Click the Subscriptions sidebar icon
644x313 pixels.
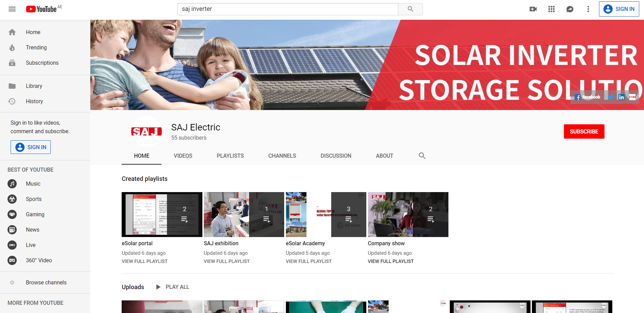point(12,63)
